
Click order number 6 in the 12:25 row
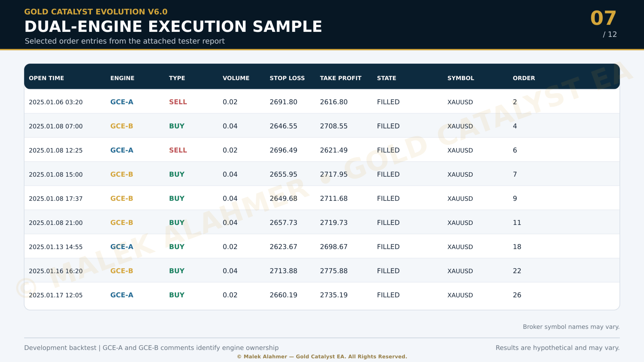pyautogui.click(x=515, y=150)
